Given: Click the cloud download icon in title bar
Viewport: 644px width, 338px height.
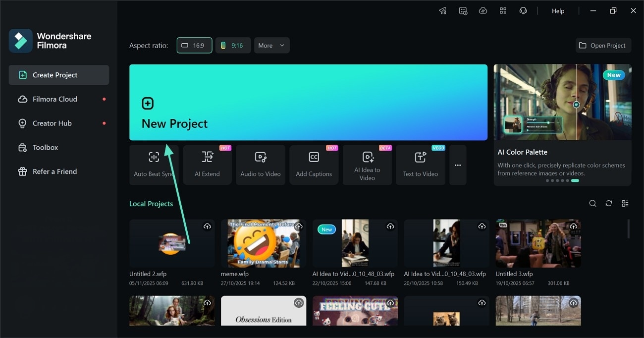Looking at the screenshot, I should tap(483, 11).
